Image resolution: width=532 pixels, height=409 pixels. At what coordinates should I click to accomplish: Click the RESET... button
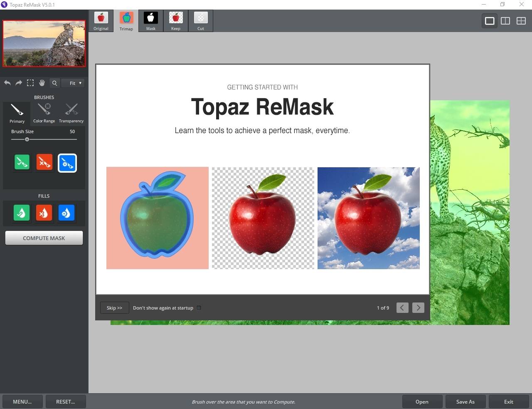click(x=66, y=402)
